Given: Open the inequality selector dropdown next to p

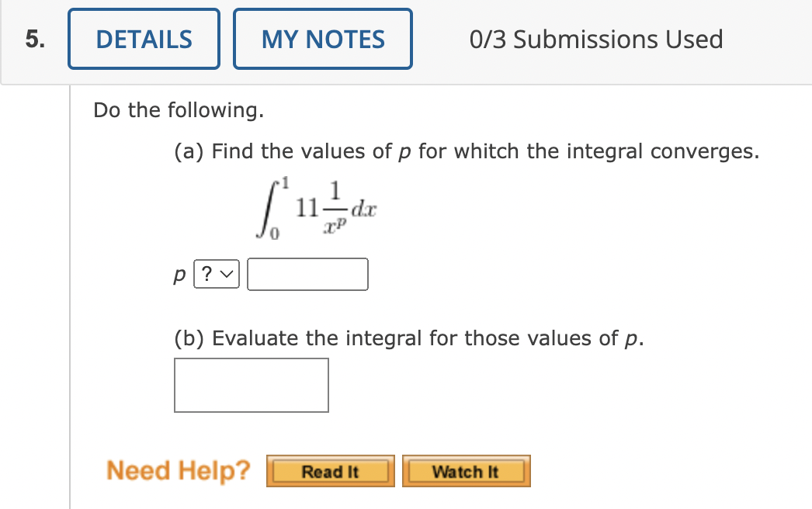Looking at the screenshot, I should (x=216, y=274).
